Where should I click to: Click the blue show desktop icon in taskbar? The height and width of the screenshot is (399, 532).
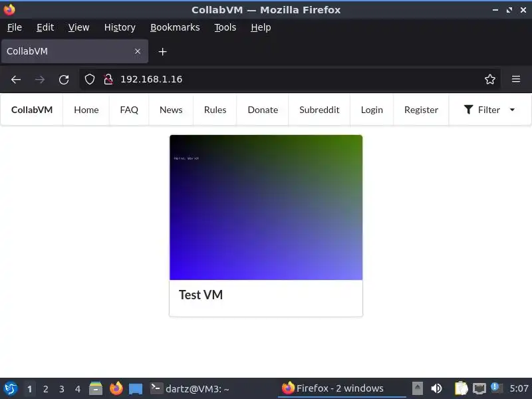[136, 389]
